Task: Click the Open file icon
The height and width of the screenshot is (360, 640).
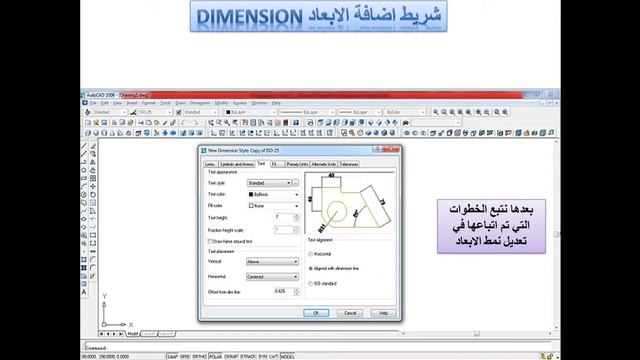Action: point(96,122)
